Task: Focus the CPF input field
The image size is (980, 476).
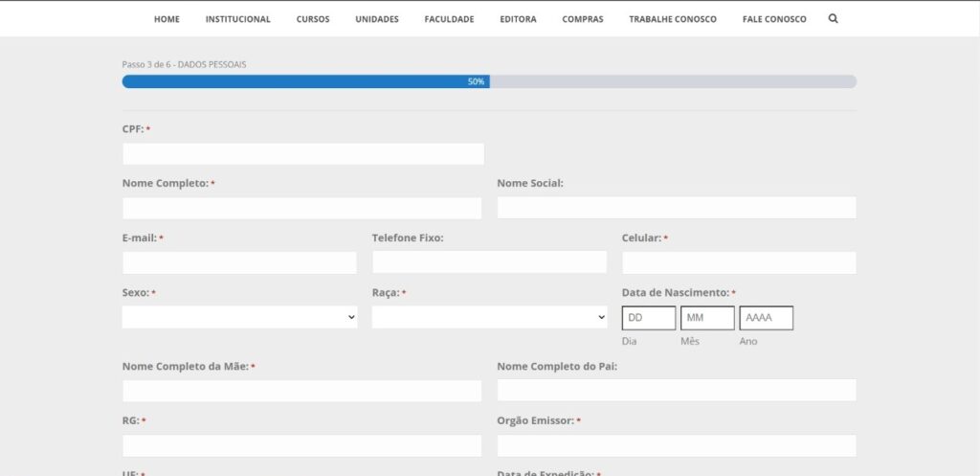Action: [303, 154]
